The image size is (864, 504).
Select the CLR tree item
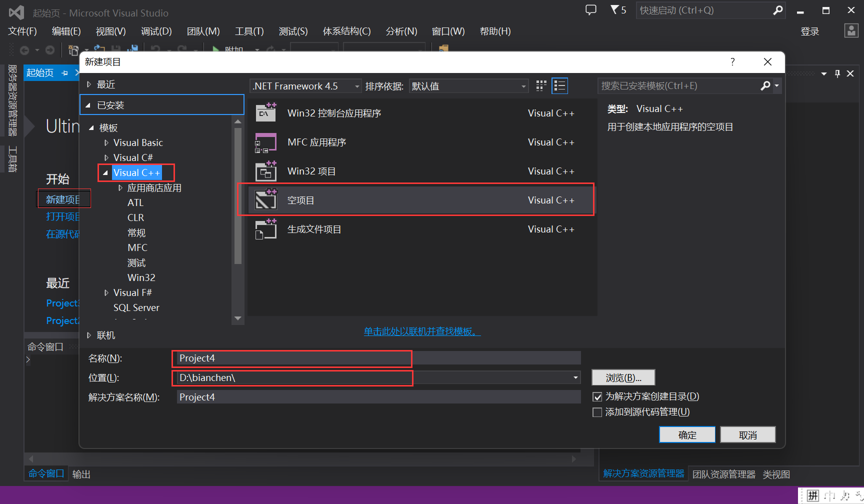click(x=135, y=218)
